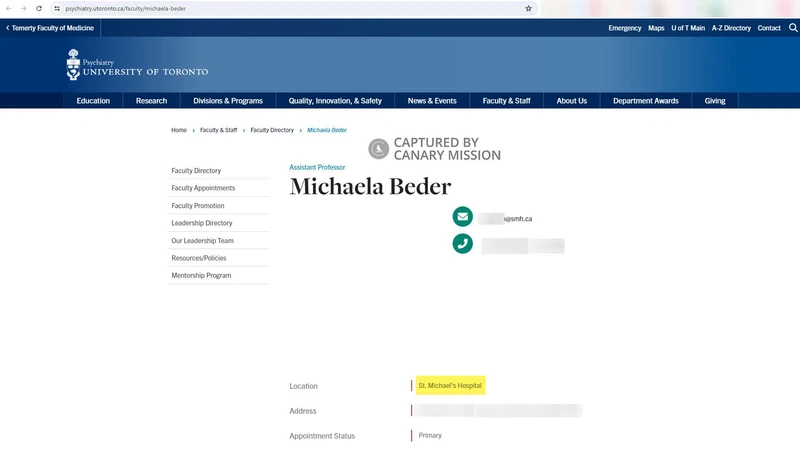The image size is (800, 458).
Task: Click the Giving navigation button
Action: [715, 101]
